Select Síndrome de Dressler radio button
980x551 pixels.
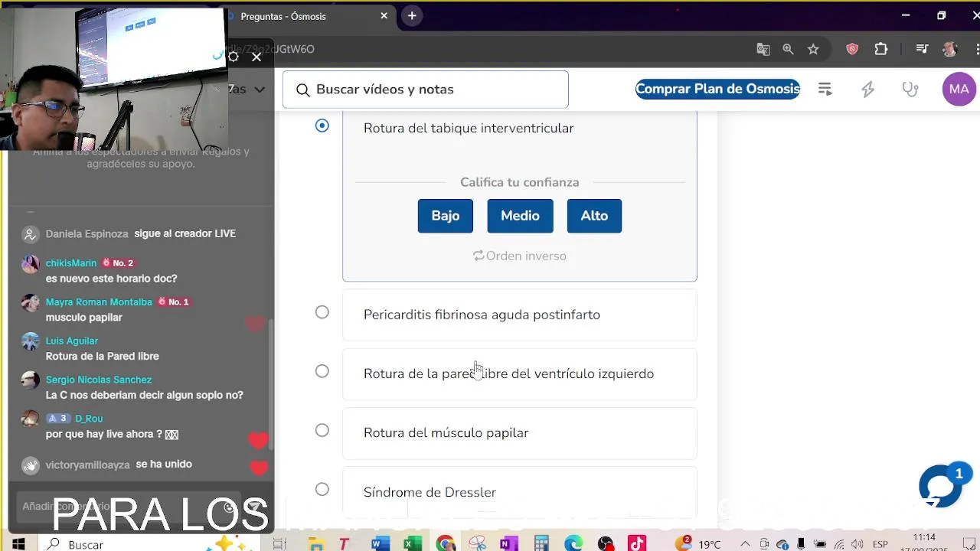322,489
